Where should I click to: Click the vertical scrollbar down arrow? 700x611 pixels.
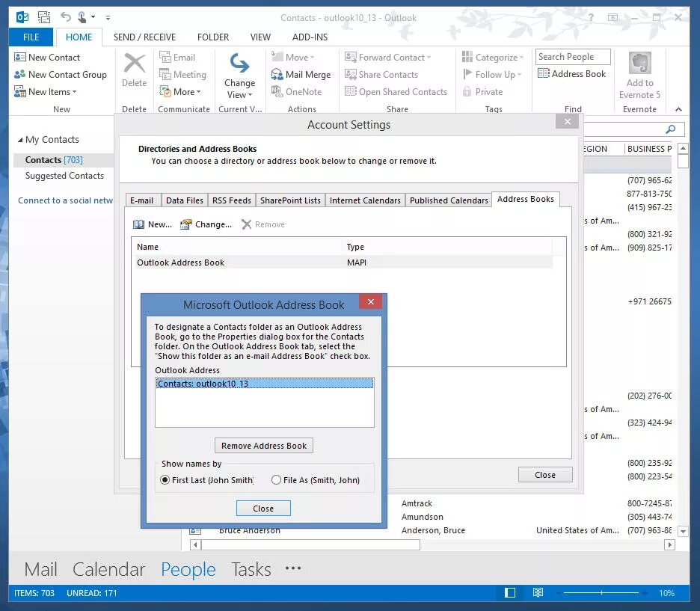point(683,531)
